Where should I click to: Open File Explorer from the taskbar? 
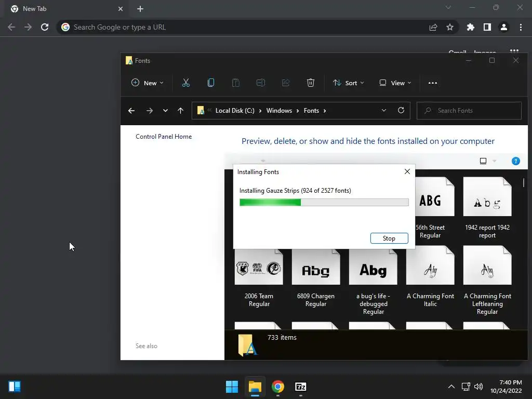255,387
